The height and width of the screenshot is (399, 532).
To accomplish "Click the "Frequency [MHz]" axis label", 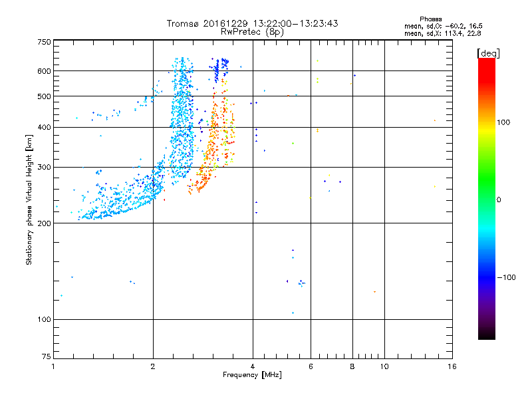I will coord(252,375).
